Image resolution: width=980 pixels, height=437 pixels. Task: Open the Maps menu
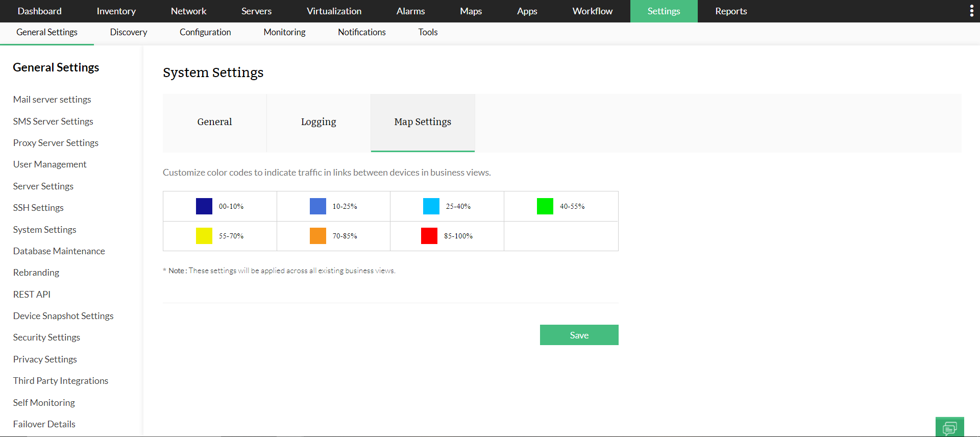tap(471, 11)
